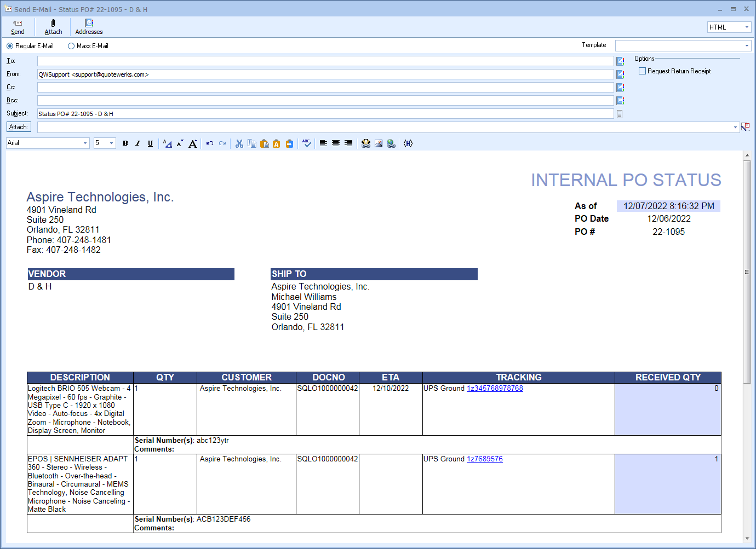Image resolution: width=756 pixels, height=549 pixels.
Task: Insert a hyperlink with globe icon
Action: 391,143
